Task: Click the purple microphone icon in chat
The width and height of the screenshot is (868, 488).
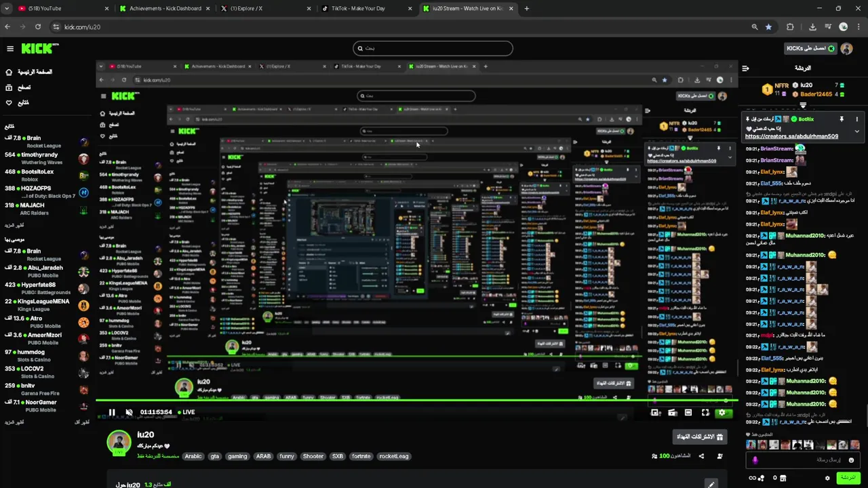Action: [x=755, y=460]
